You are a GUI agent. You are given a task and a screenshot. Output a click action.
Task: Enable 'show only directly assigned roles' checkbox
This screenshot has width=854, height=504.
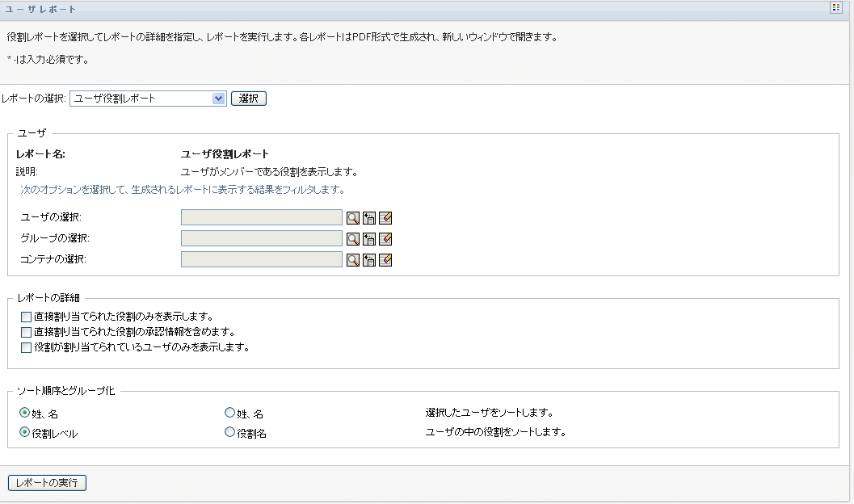27,317
